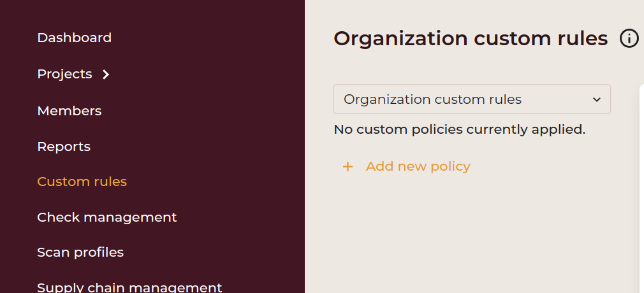Navigate to the Members page
This screenshot has width=644, height=293.
(x=69, y=111)
